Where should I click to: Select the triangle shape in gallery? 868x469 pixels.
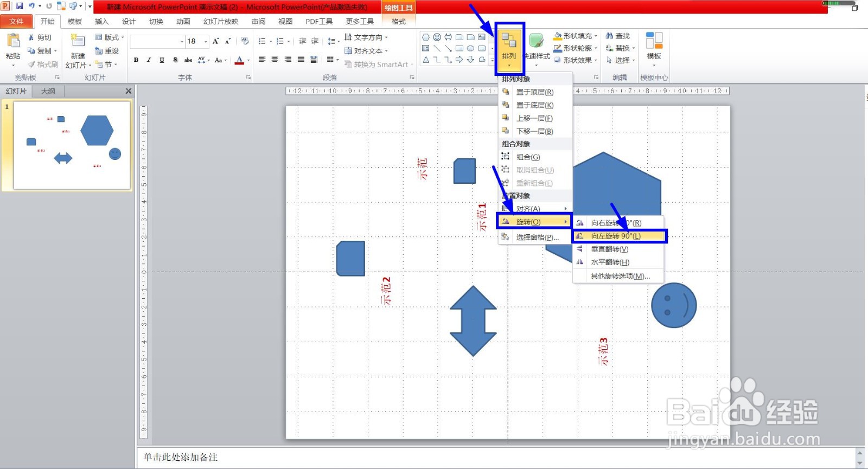tap(426, 60)
